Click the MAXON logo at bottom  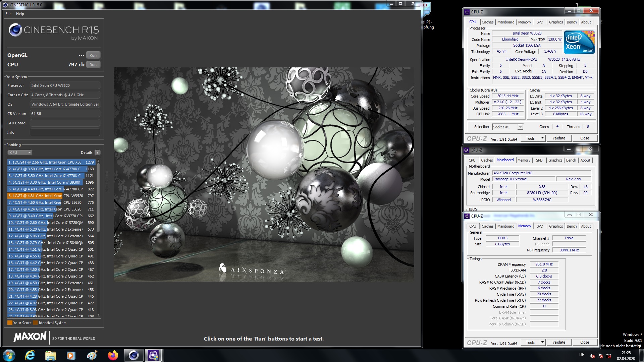30,337
